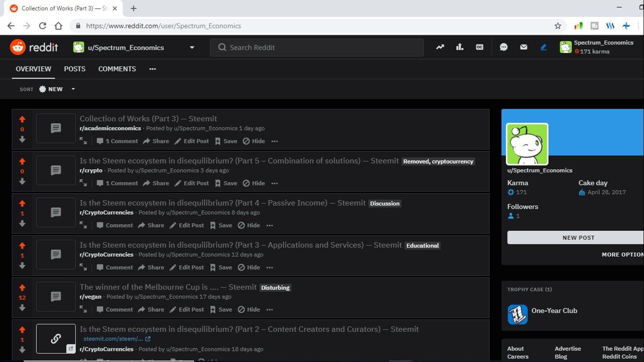Click the Part 2 Content Creators link thumbnail
Viewport: 644px width, 362px height.
56,338
